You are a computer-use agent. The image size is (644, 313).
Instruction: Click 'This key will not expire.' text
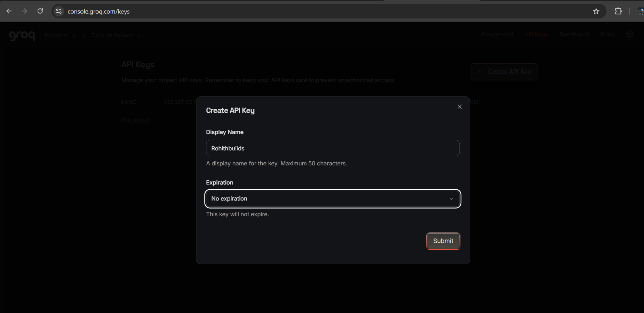click(x=237, y=214)
